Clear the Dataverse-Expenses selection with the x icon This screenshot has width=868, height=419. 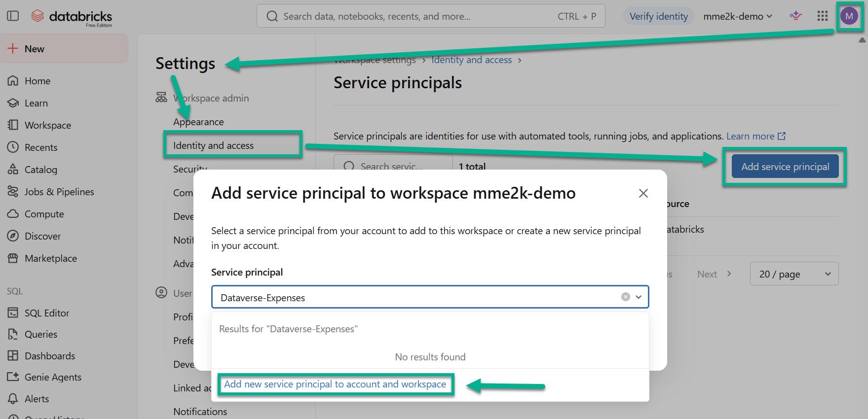click(626, 297)
